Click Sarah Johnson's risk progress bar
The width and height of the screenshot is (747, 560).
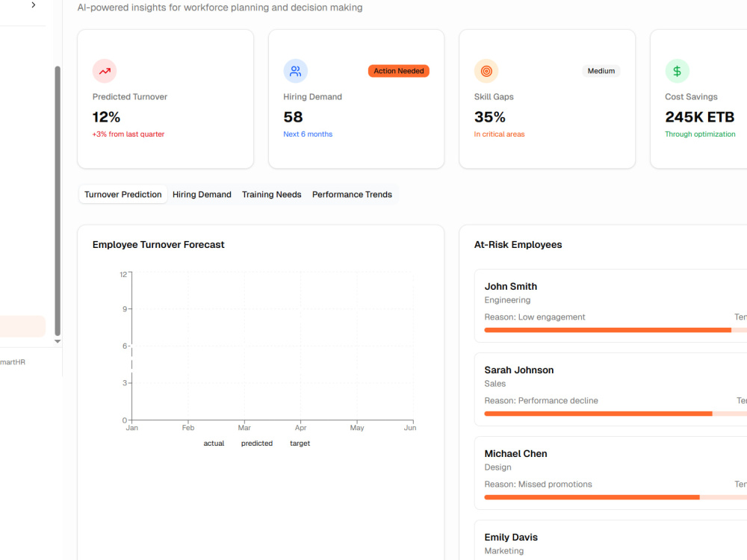[x=616, y=414]
